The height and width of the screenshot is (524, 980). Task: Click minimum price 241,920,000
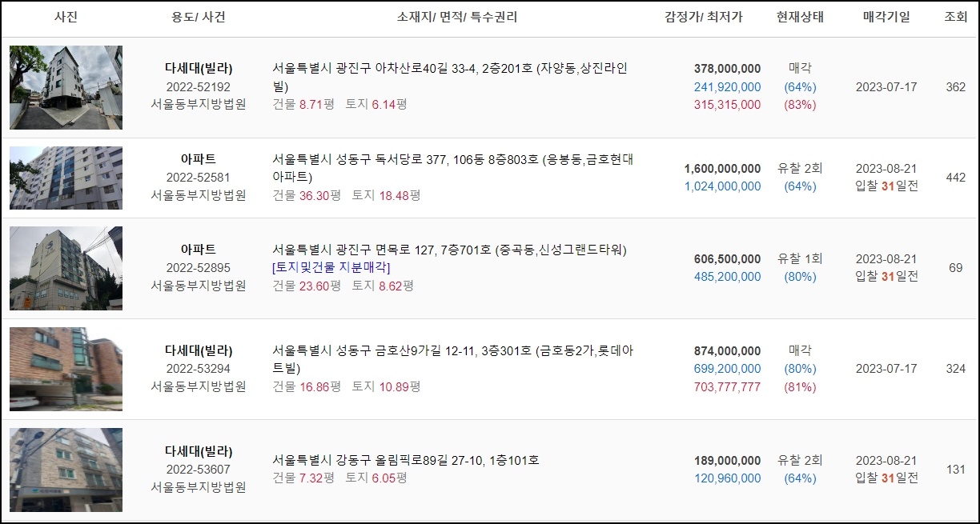click(728, 86)
